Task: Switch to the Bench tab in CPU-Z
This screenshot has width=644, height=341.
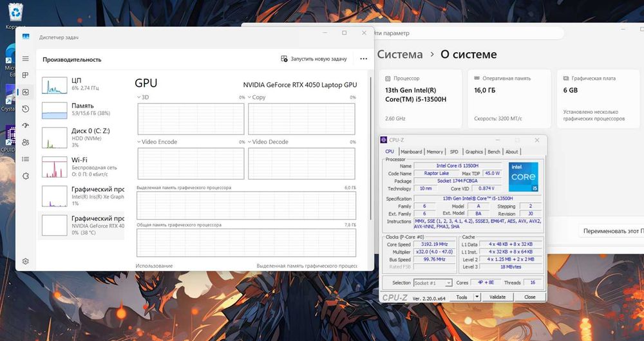Action: (x=494, y=151)
